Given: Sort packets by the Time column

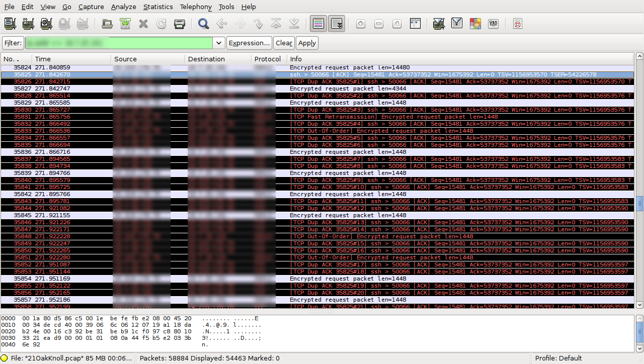Looking at the screenshot, I should click(x=71, y=59).
